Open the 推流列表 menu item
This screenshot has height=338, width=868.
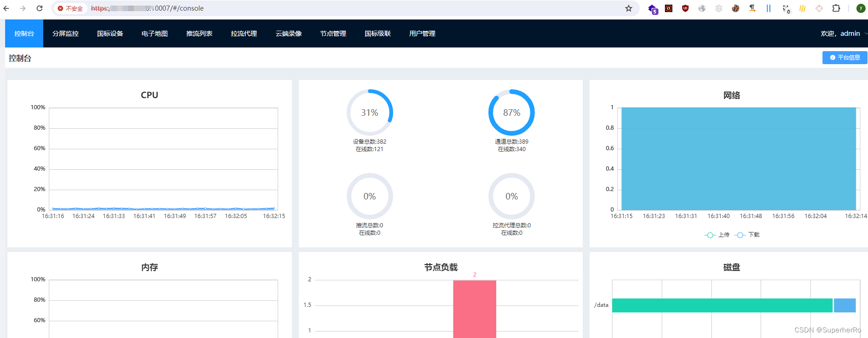point(199,33)
